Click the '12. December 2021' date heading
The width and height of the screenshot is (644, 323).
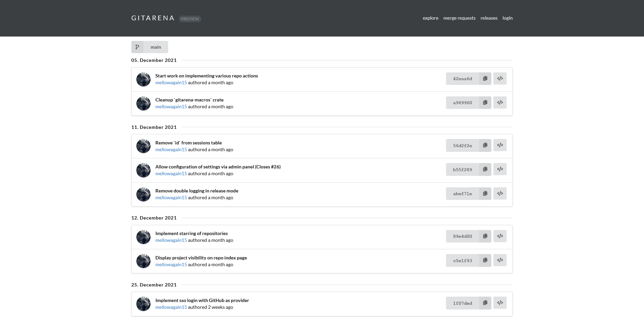(154, 218)
